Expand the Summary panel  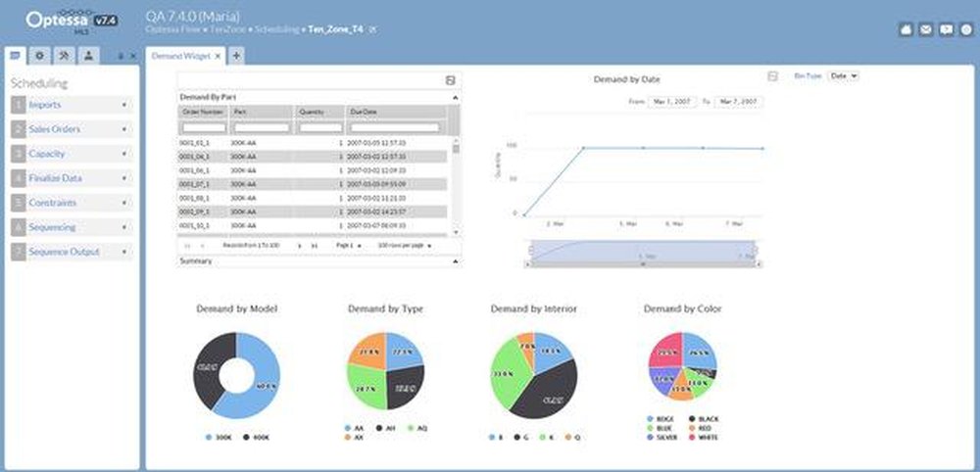[455, 261]
